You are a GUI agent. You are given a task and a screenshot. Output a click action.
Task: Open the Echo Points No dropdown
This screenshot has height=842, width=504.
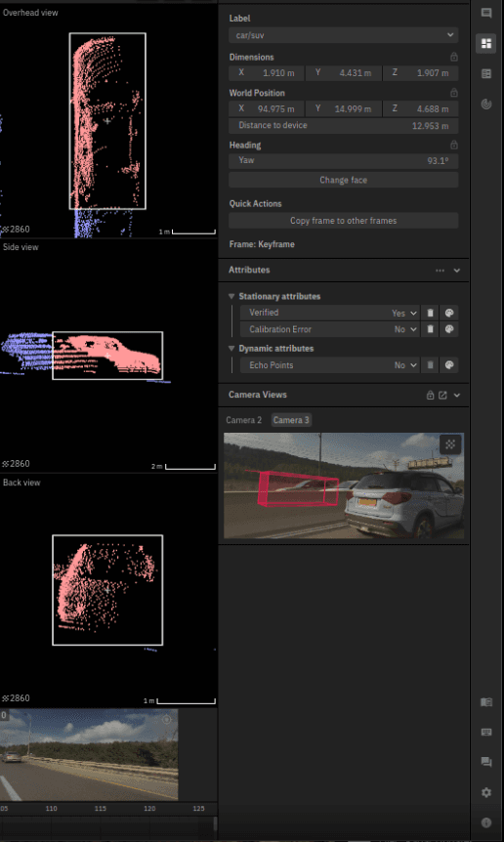tap(404, 365)
